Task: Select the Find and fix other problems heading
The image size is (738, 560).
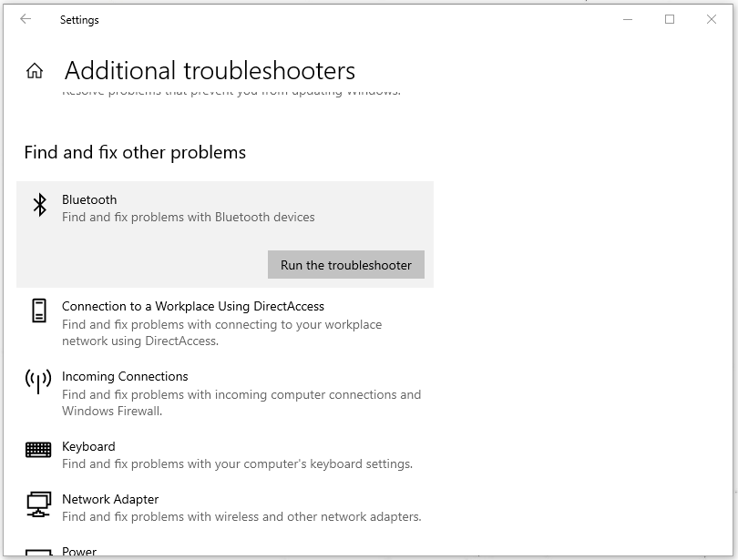Action: click(135, 152)
